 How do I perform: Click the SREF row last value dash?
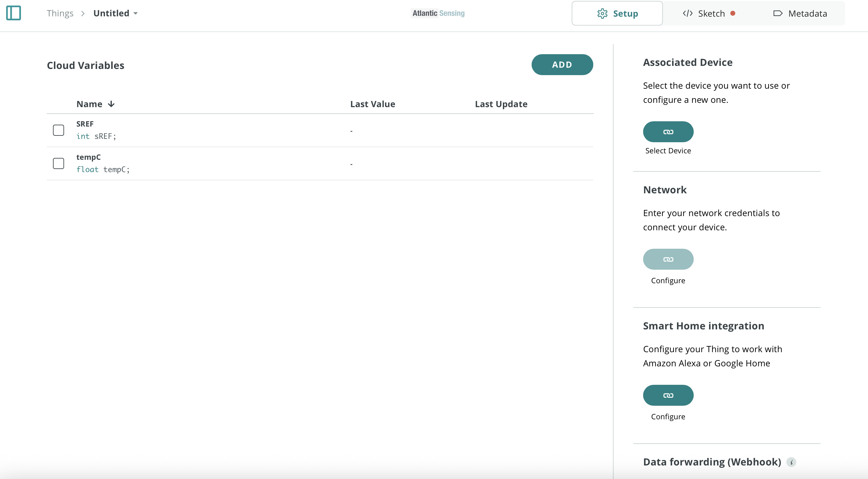[x=351, y=131]
